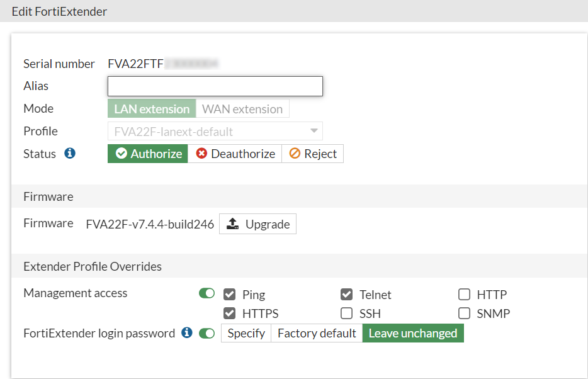Enable the SNMP checkbox

tap(464, 313)
